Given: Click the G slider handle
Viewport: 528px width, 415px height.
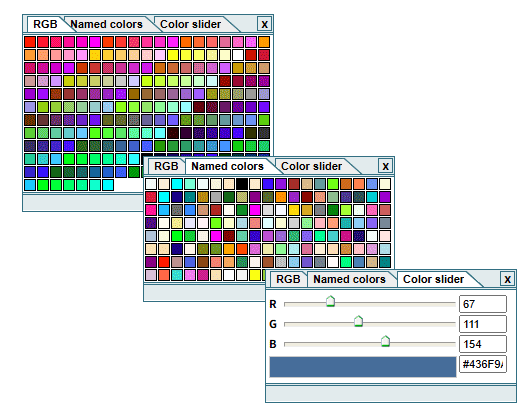Looking at the screenshot, I should point(359,321).
